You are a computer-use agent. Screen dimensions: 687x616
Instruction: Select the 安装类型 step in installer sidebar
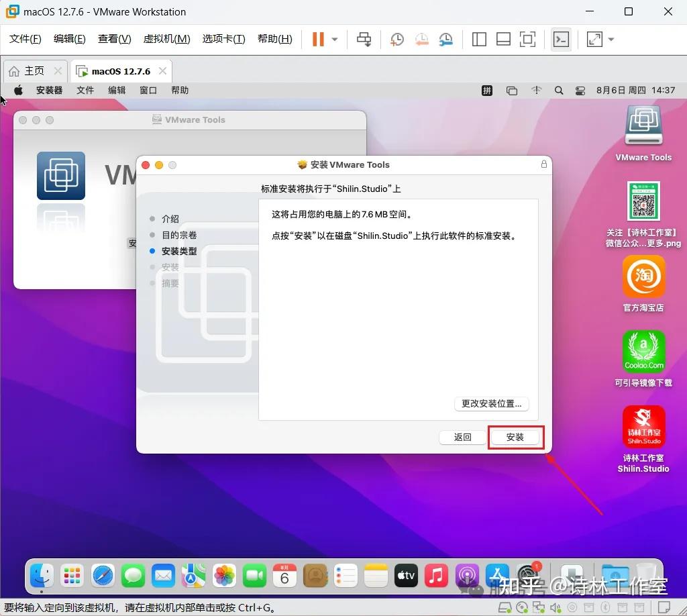(179, 251)
